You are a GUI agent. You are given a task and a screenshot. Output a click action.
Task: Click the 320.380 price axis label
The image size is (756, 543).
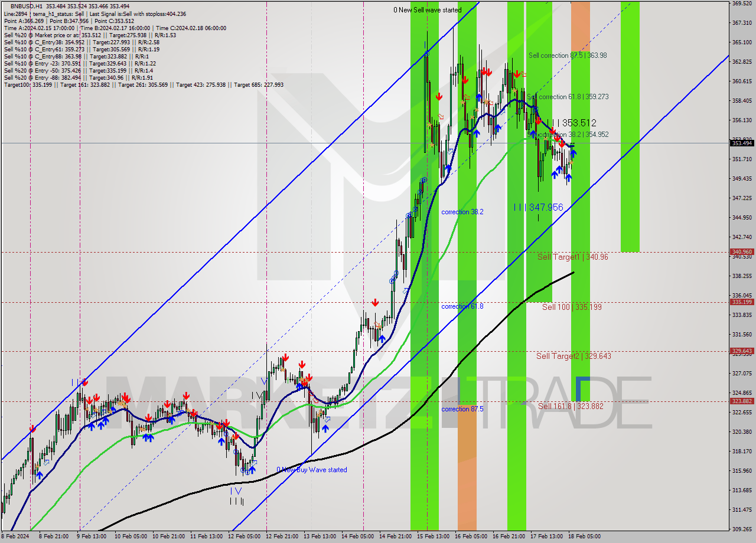click(x=742, y=431)
